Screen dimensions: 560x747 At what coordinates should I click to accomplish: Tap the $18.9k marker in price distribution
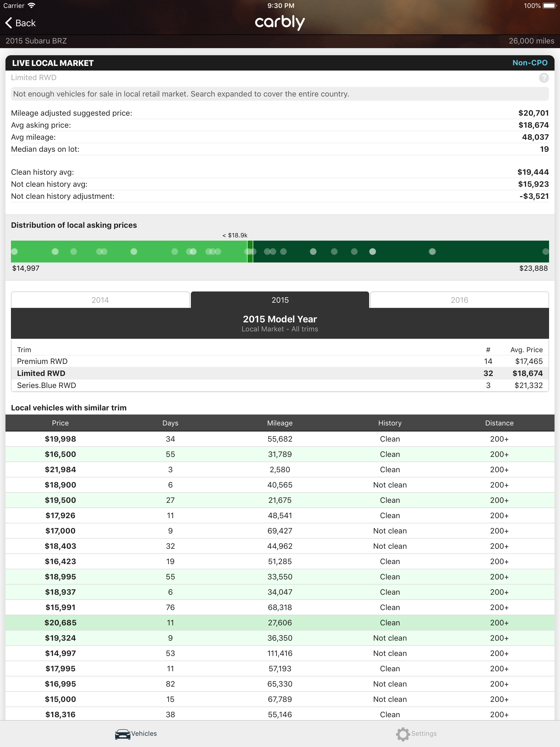pos(250,252)
